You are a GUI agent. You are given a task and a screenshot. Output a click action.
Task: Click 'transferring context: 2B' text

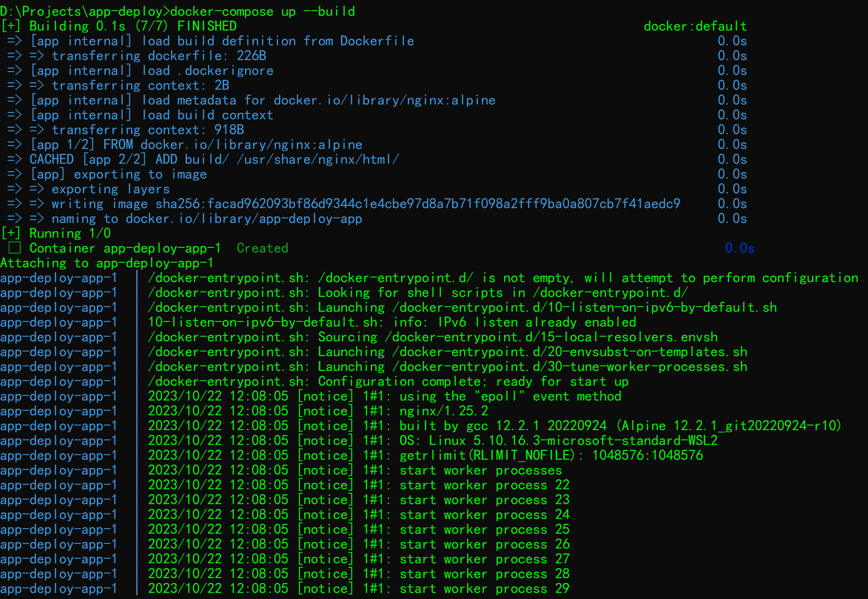tap(141, 86)
